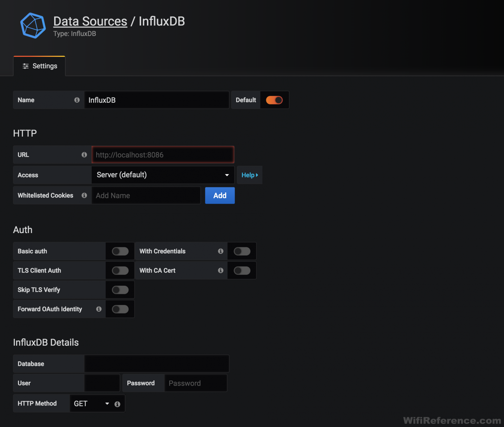Click into the Password input field
The image size is (504, 427).
coord(196,383)
